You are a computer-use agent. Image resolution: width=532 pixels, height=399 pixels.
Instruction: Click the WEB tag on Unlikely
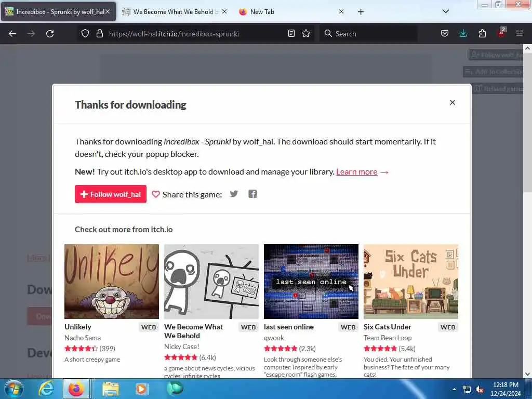[x=149, y=327]
